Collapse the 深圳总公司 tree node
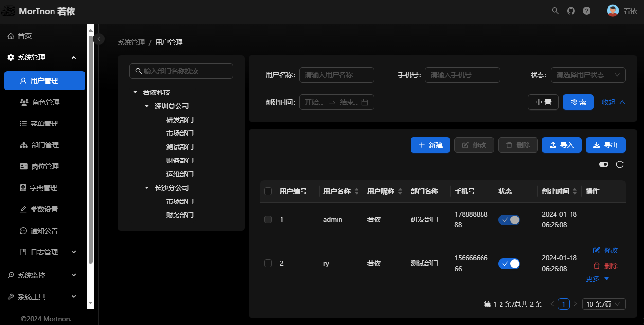Screen dimensions: 644x325 147,106
